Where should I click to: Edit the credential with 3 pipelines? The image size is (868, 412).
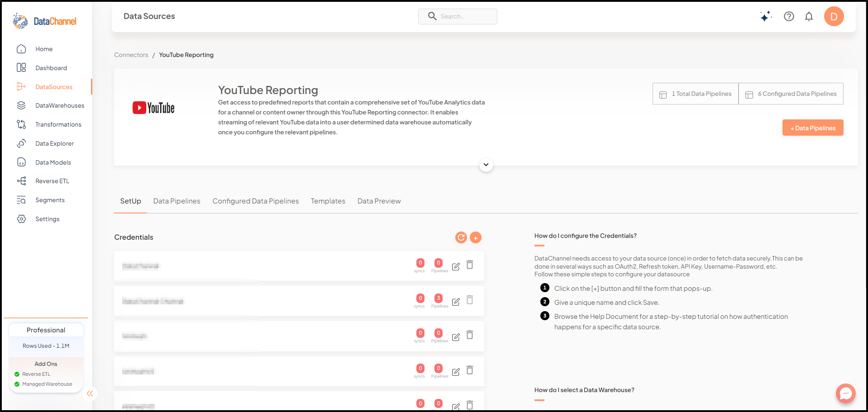click(x=456, y=302)
